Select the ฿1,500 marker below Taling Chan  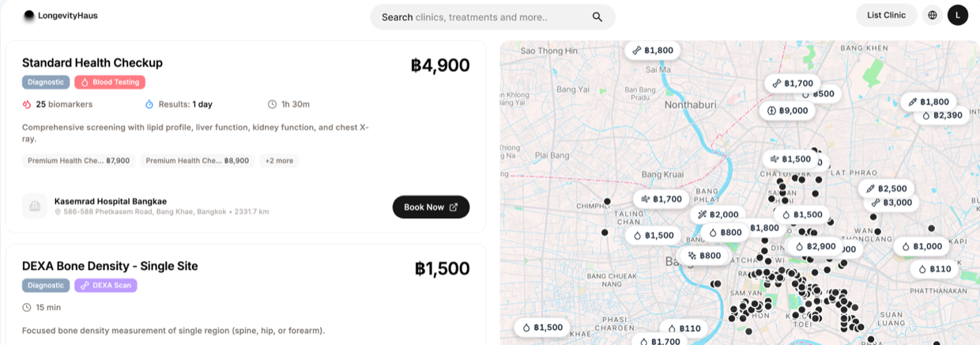pos(654,235)
